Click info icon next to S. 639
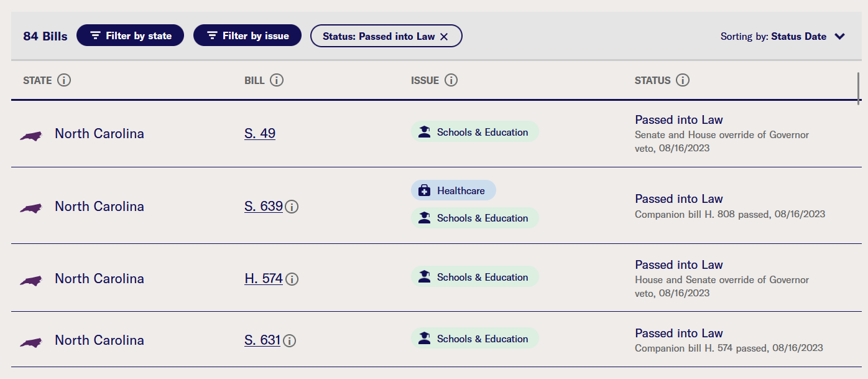The height and width of the screenshot is (379, 868). [292, 207]
